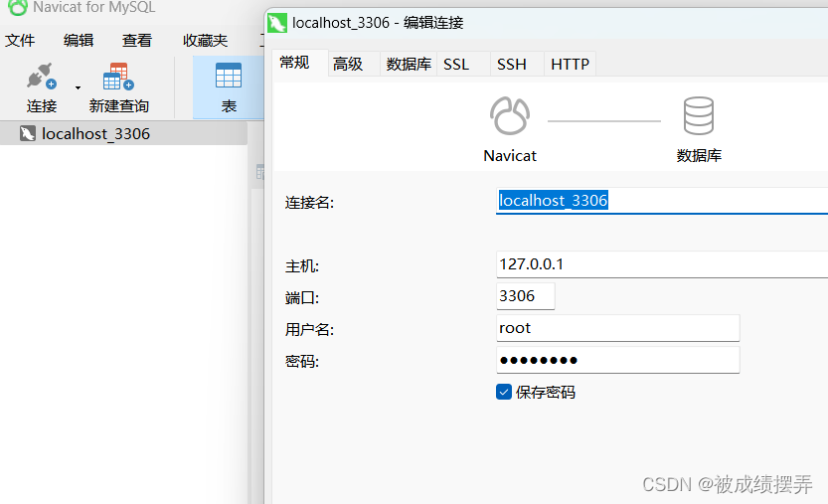
Task: Open the 文件 menu
Action: point(20,40)
